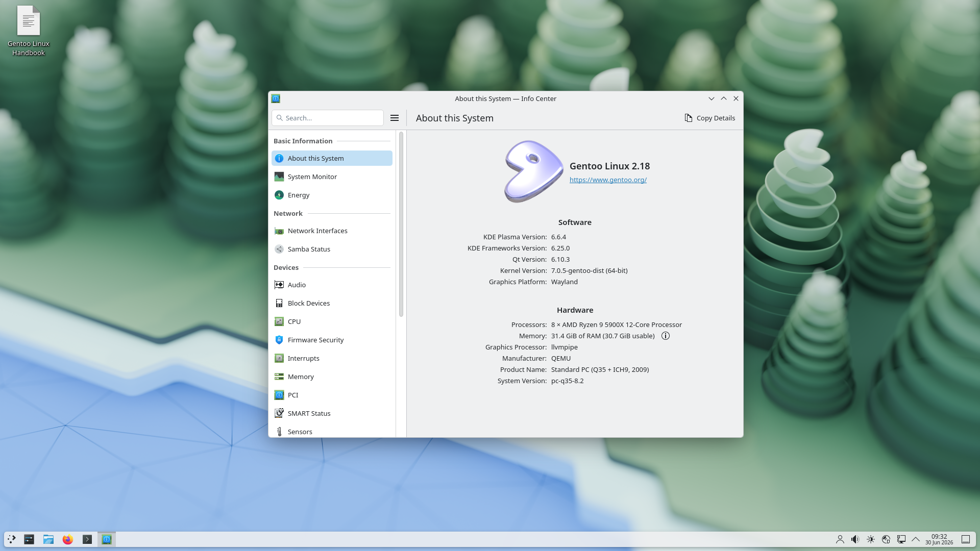
Task: Click the Audio speaker sidebar icon
Action: click(x=279, y=285)
